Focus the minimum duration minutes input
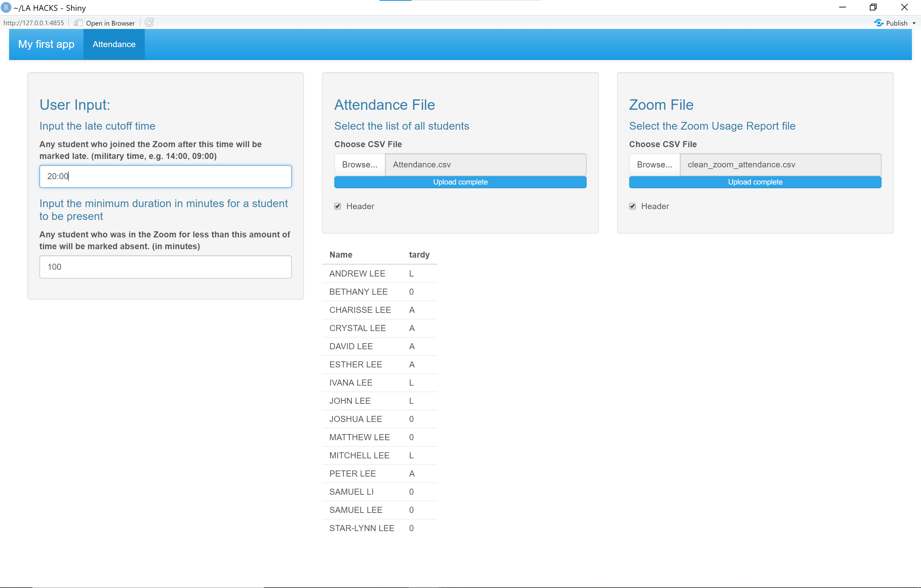 click(165, 267)
